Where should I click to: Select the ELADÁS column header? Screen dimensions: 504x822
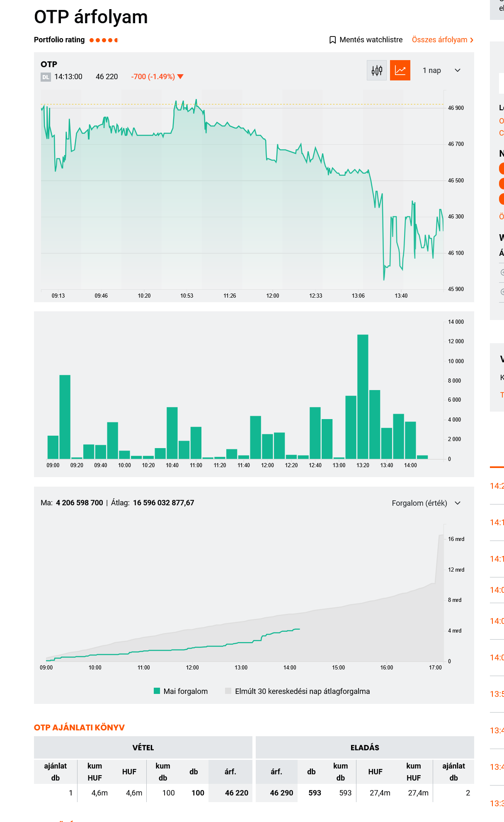(365, 747)
